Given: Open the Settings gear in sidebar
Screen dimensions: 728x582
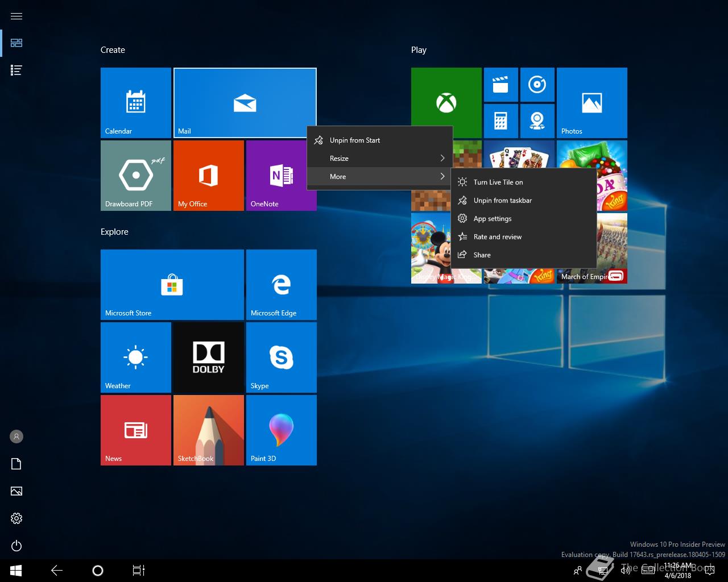Looking at the screenshot, I should pyautogui.click(x=16, y=518).
